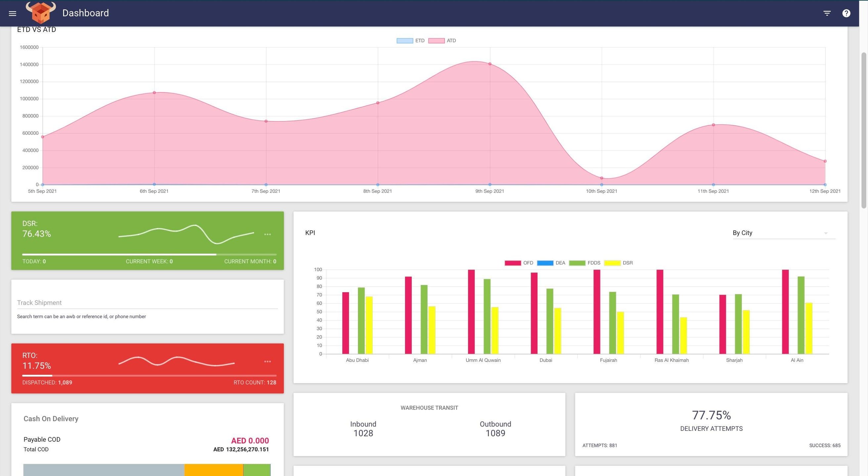The height and width of the screenshot is (476, 868).
Task: Click the 9th Sep ATD data point
Action: click(x=490, y=64)
